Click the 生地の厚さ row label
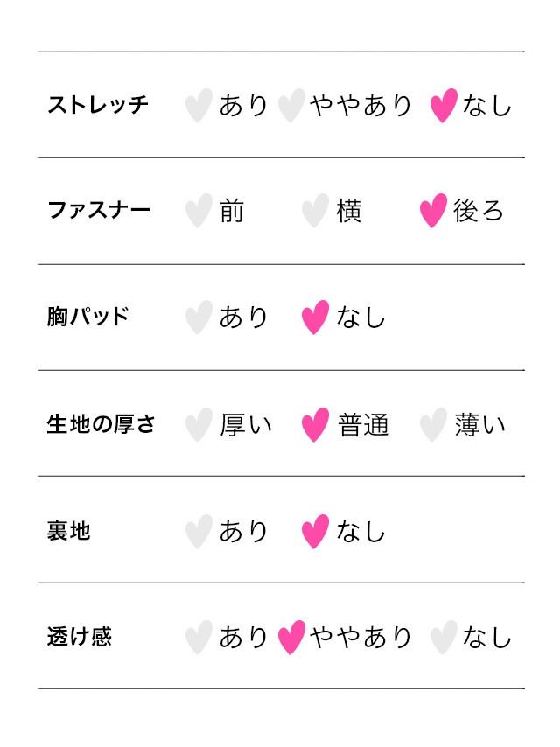Image resolution: width=560 pixels, height=747 pixels. 101,425
